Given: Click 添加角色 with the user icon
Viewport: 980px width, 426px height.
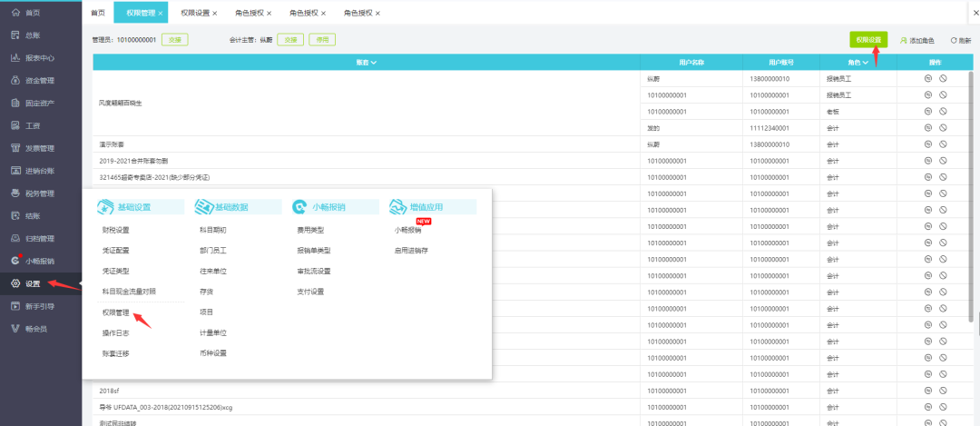Looking at the screenshot, I should (x=916, y=41).
